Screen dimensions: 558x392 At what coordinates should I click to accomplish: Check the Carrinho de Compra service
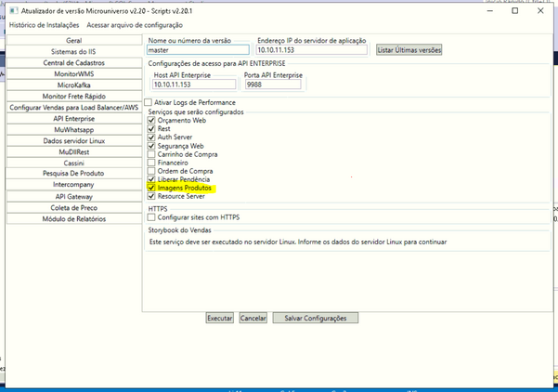[x=152, y=154]
